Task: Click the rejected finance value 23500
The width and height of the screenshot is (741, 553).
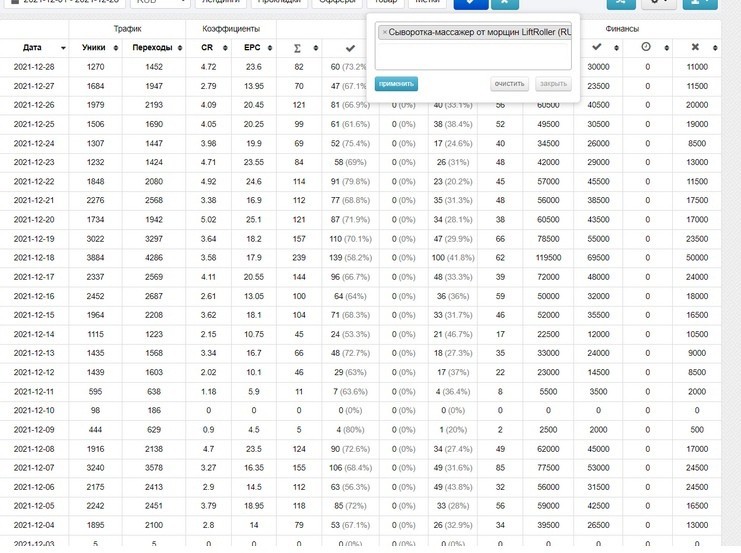Action: pos(697,239)
